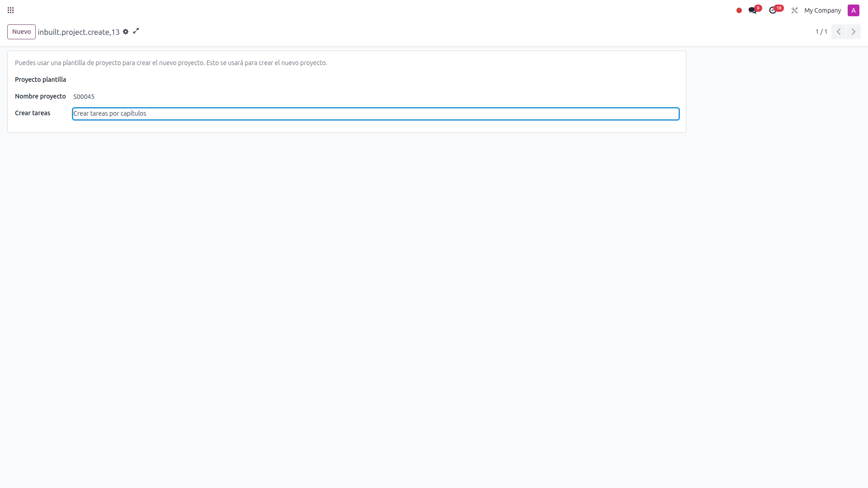Viewport: 868px width, 488px height.
Task: Click the inbuilt.project.create,13 breadcrumb title
Action: 79,32
